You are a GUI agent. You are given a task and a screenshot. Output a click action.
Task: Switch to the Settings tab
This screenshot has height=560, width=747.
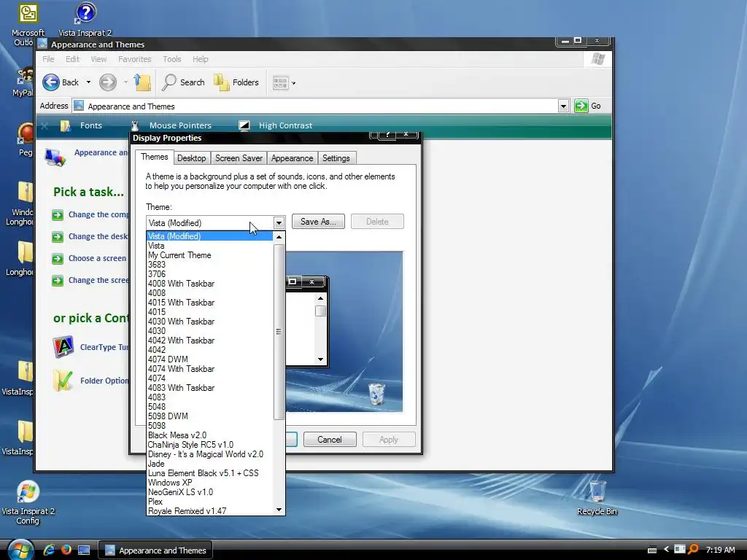pyautogui.click(x=336, y=158)
